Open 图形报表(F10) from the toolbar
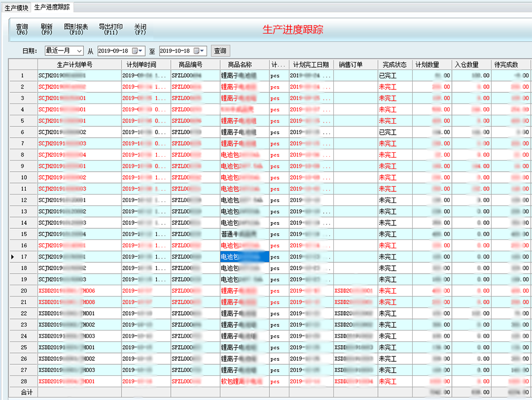The image size is (532, 400). pyautogui.click(x=76, y=29)
